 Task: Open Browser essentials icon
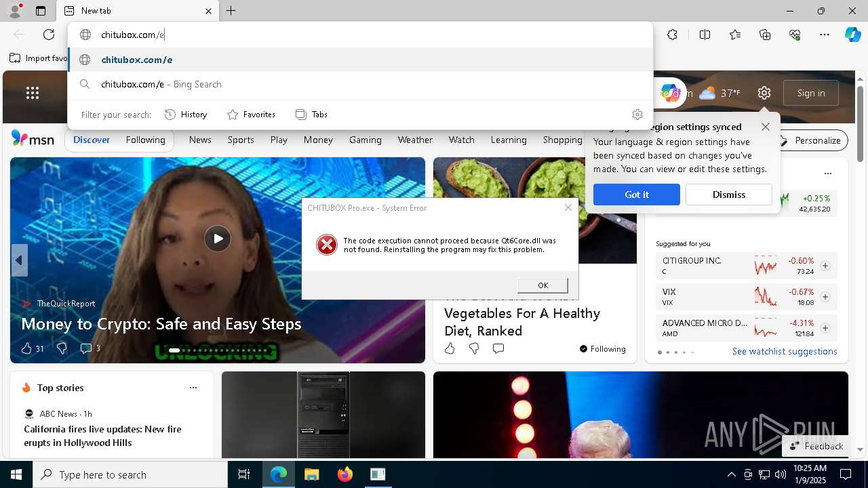pyautogui.click(x=795, y=35)
